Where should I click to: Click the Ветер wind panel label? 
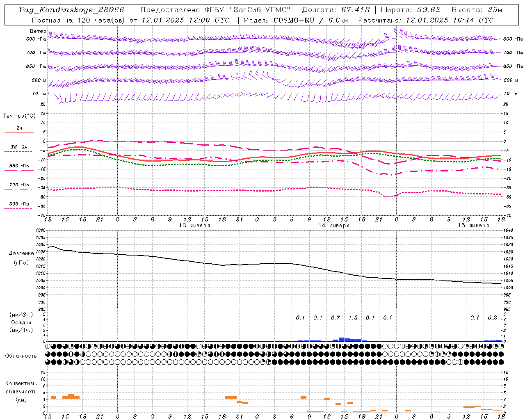38,31
